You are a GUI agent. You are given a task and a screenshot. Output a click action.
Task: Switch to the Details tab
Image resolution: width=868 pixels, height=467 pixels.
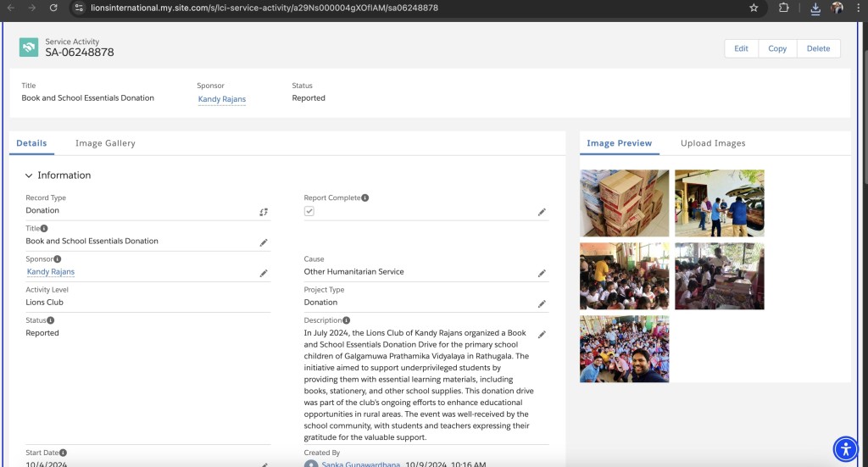click(x=31, y=142)
